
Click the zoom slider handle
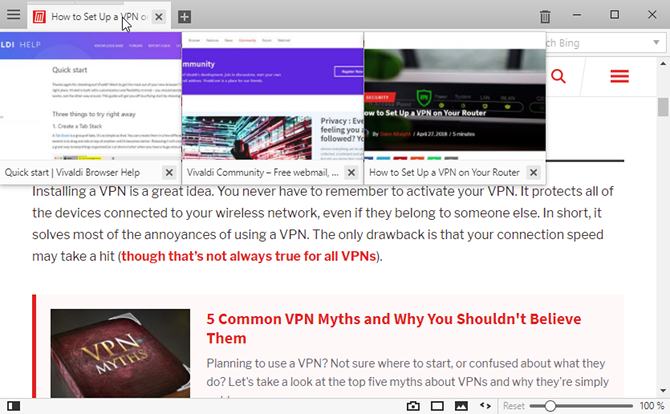click(550, 406)
